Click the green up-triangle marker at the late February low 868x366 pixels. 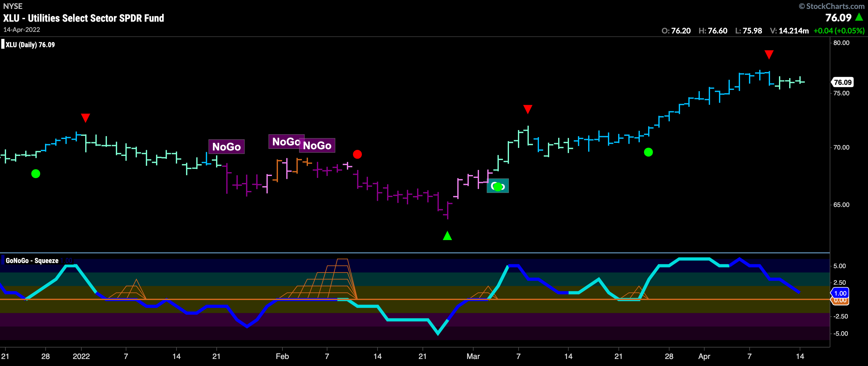447,236
